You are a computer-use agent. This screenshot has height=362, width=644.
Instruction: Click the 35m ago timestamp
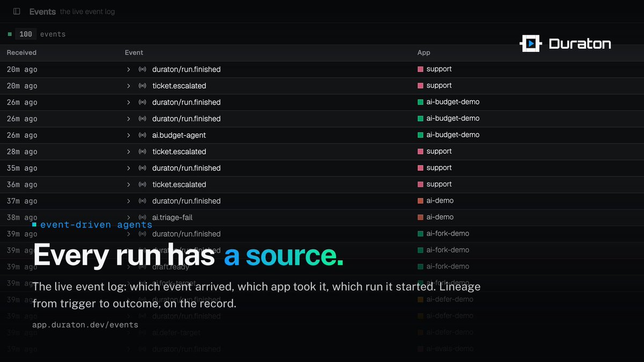point(22,168)
